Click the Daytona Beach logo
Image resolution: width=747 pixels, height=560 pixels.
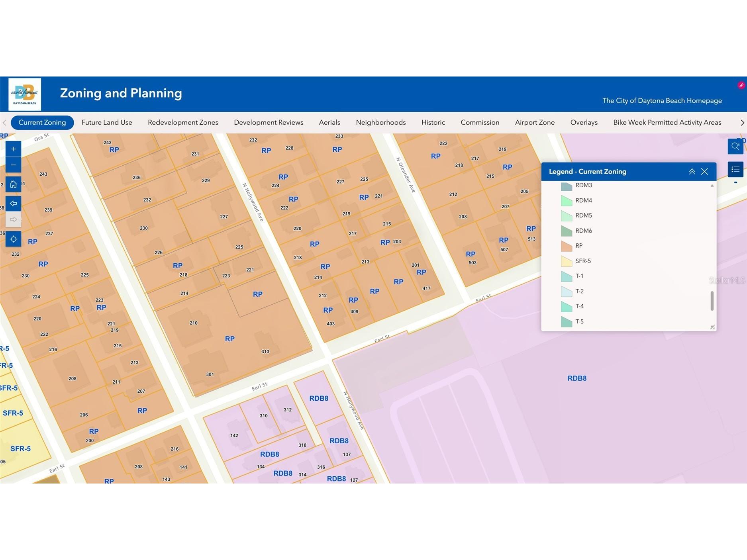[25, 94]
